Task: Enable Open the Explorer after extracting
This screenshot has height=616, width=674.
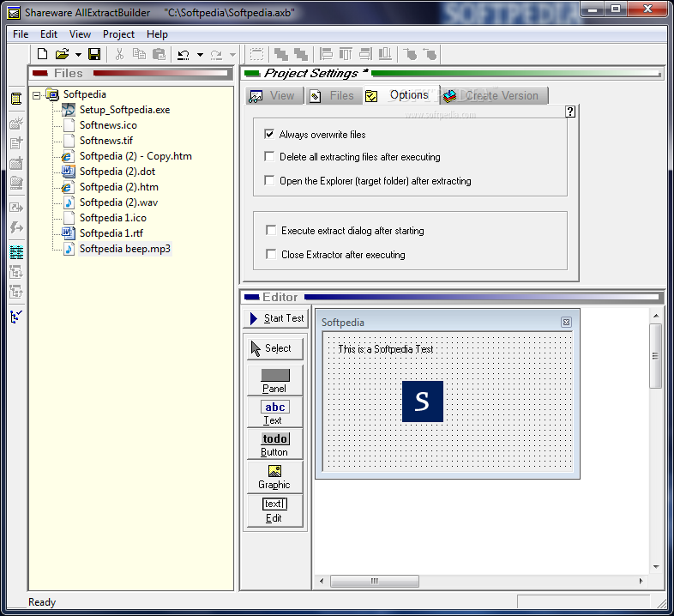Action: click(269, 180)
